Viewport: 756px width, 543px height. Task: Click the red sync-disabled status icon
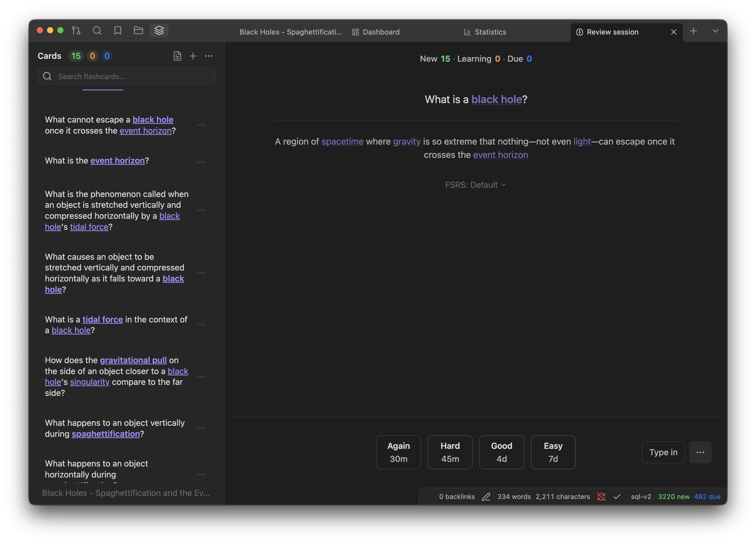[601, 497]
